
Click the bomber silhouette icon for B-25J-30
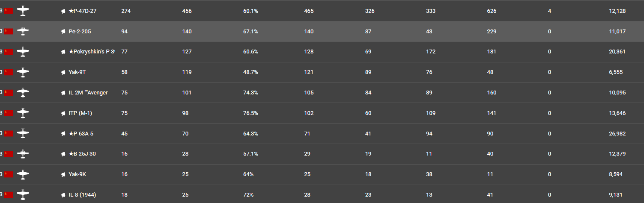pos(23,154)
